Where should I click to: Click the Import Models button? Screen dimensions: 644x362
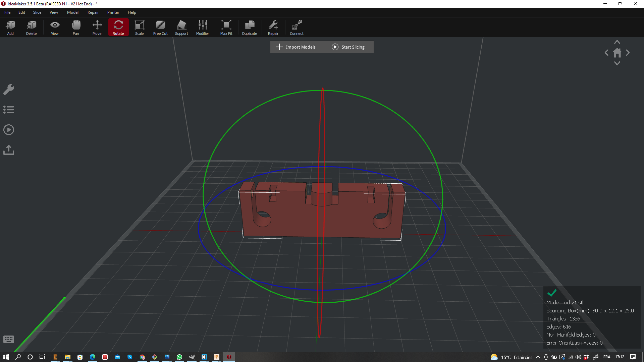pos(296,47)
